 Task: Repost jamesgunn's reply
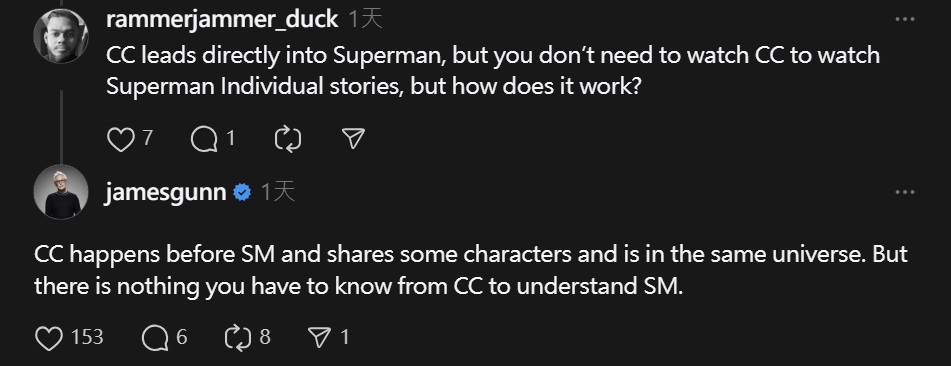point(238,338)
